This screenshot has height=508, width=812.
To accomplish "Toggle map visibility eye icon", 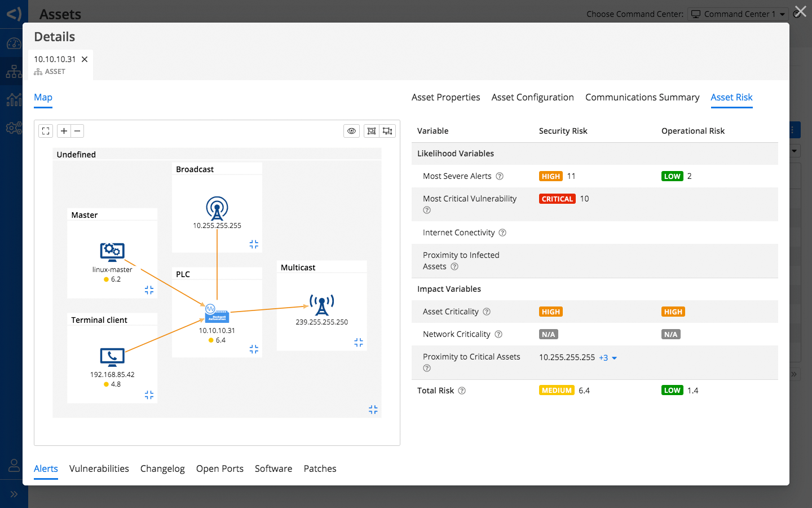I will 351,131.
